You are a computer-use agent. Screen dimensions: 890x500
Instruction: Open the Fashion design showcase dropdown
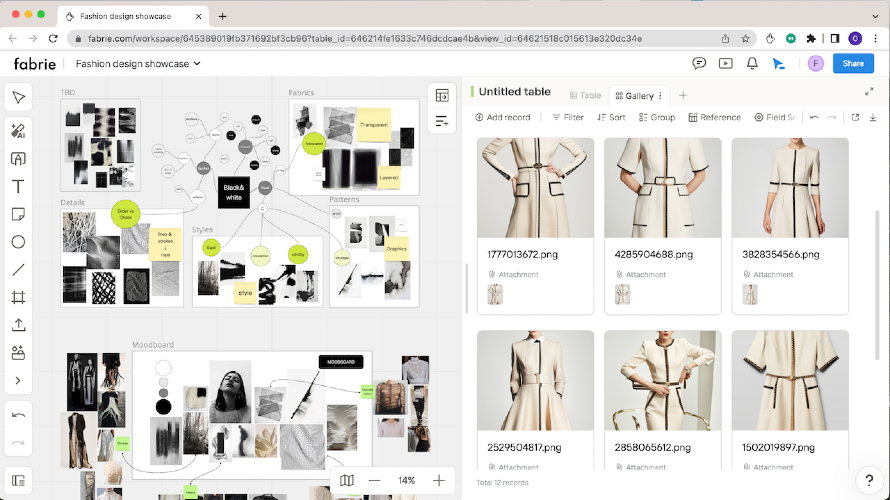(138, 64)
